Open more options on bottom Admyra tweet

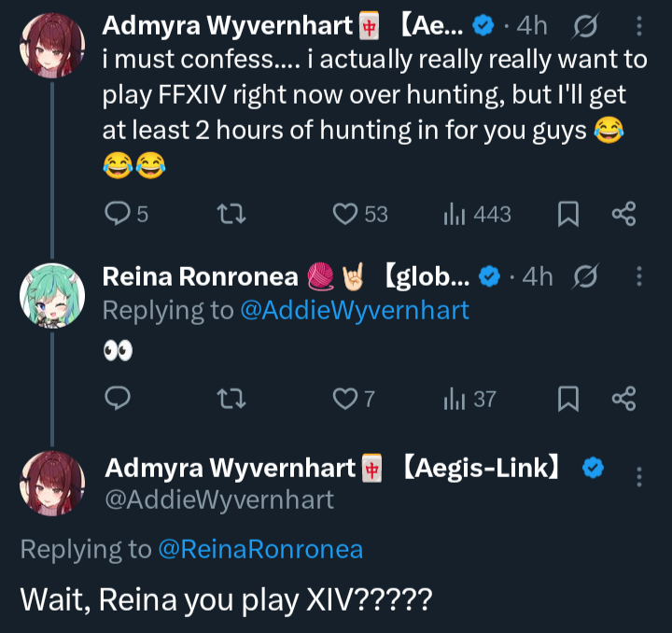point(638,477)
